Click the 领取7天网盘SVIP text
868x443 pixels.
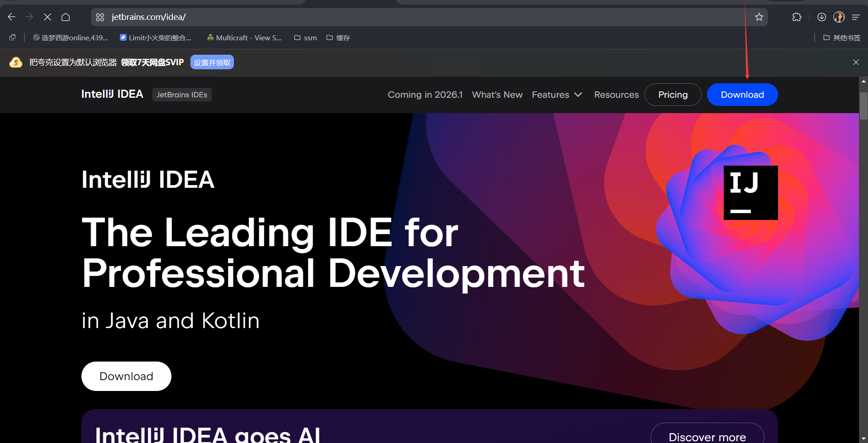point(152,62)
